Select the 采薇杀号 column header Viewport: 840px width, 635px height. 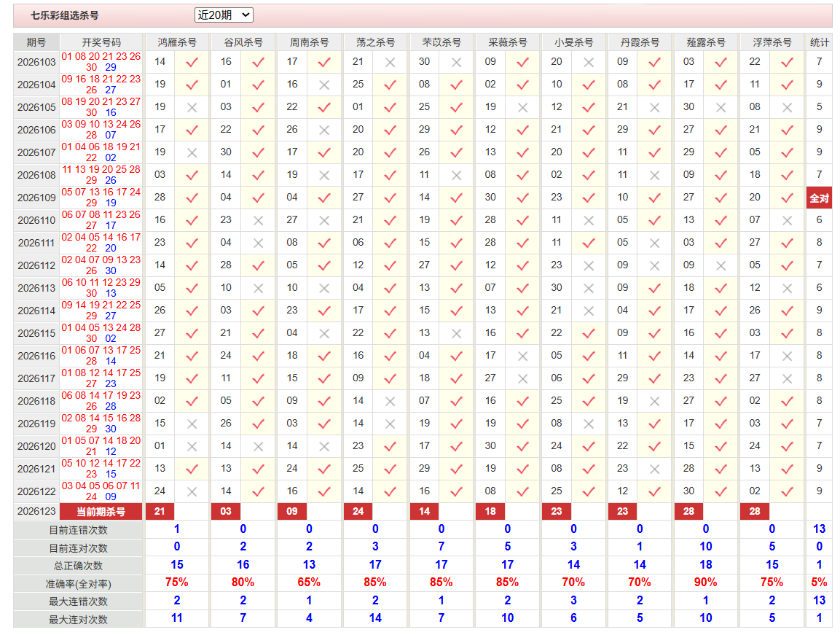click(x=508, y=42)
